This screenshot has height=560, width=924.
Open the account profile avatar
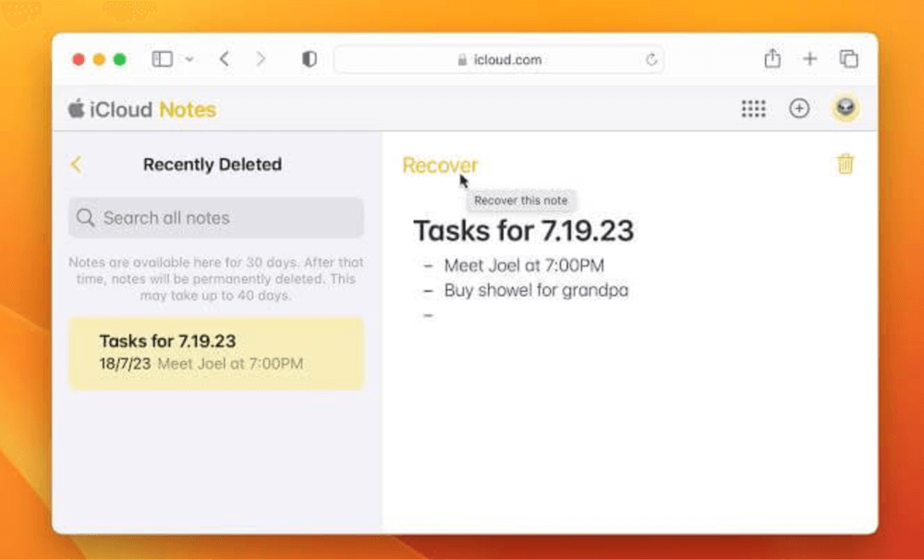pos(845,109)
